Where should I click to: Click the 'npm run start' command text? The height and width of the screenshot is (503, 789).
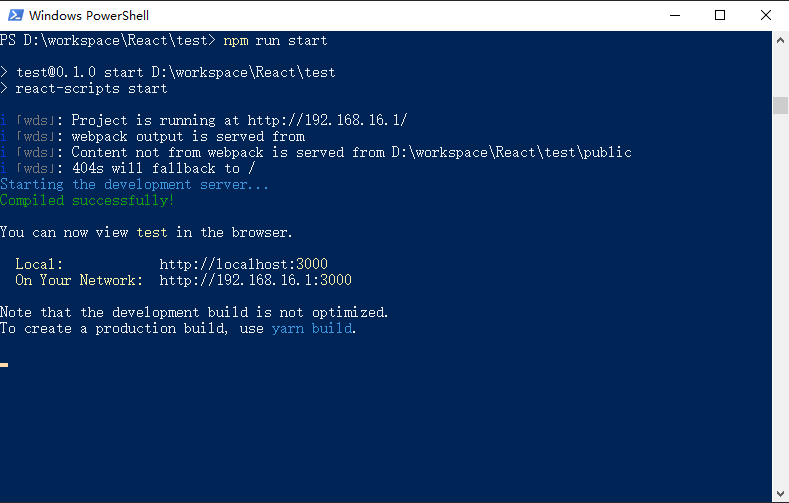point(275,40)
